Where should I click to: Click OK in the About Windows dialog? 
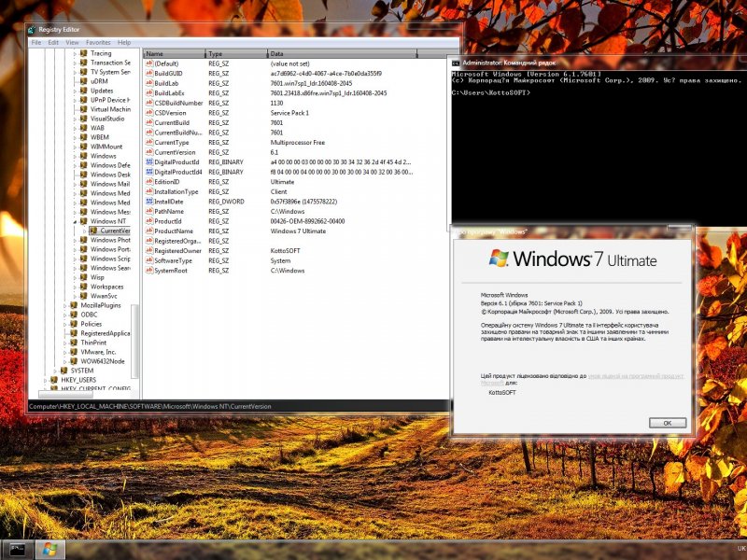[668, 423]
